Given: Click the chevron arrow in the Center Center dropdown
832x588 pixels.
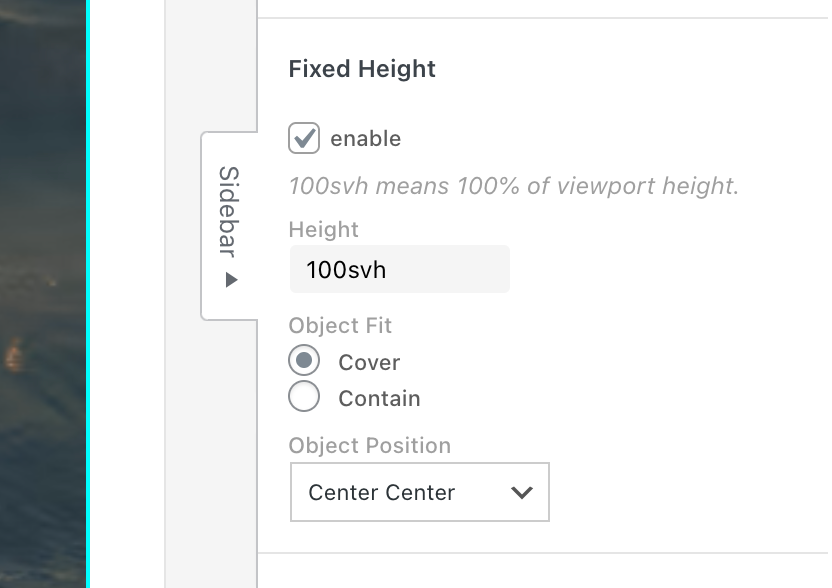Looking at the screenshot, I should 521,492.
